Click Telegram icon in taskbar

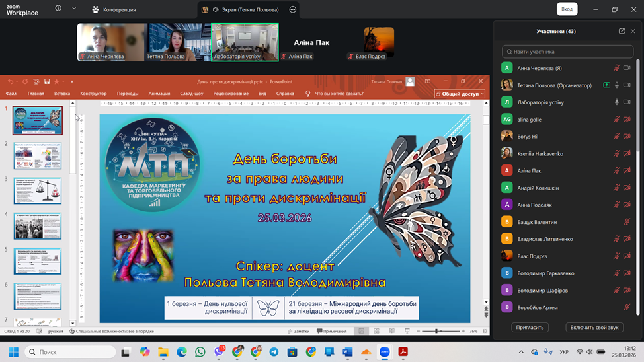tap(274, 352)
